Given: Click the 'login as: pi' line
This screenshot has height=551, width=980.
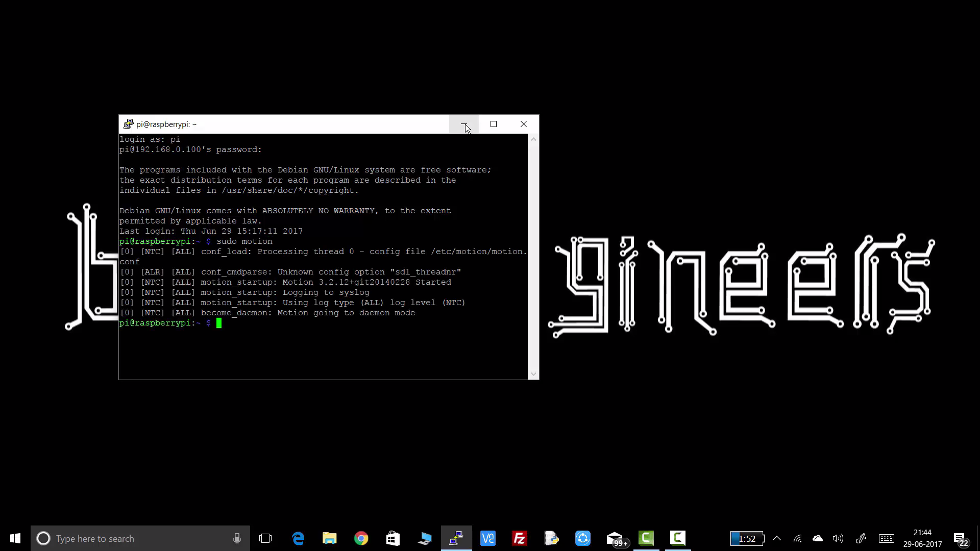Looking at the screenshot, I should point(150,139).
